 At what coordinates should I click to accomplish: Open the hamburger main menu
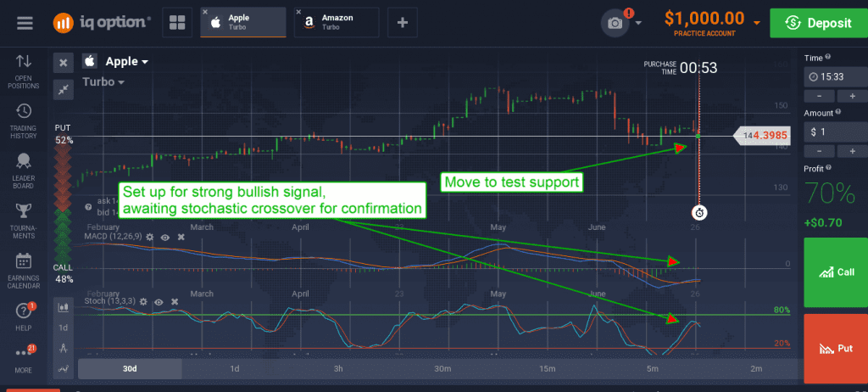25,23
